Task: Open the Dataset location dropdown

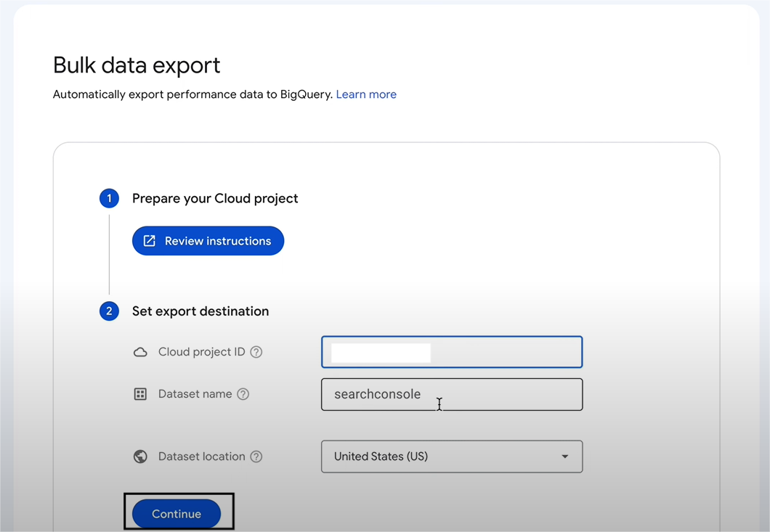Action: point(452,457)
